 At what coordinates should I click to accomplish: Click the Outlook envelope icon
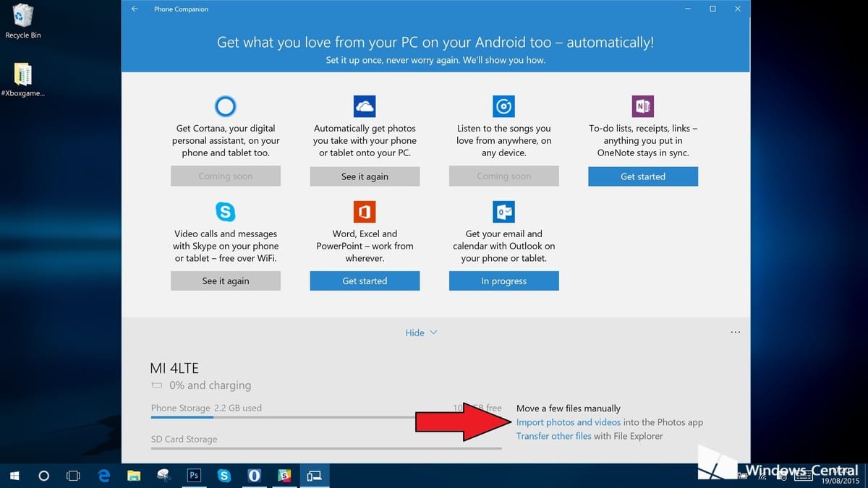coord(503,212)
